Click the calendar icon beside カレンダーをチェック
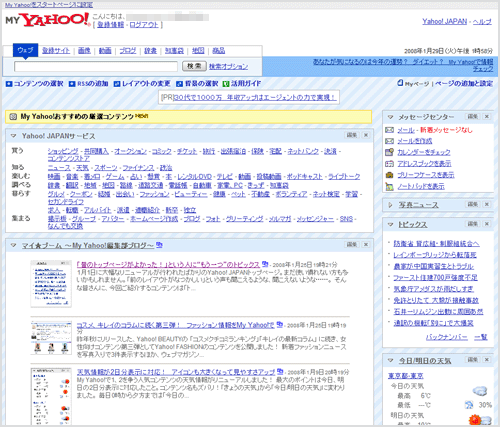500x427 pixels. click(x=389, y=152)
